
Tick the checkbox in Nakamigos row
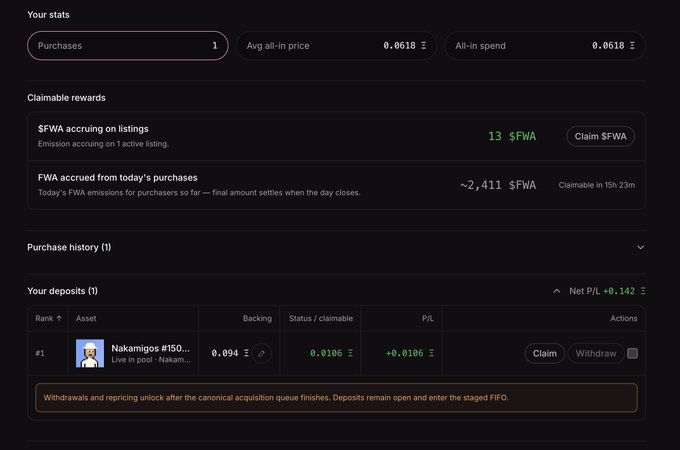click(632, 353)
